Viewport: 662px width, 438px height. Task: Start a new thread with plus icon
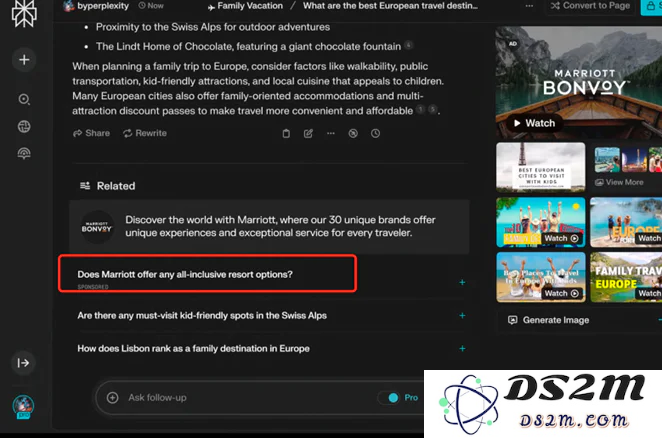click(x=24, y=60)
